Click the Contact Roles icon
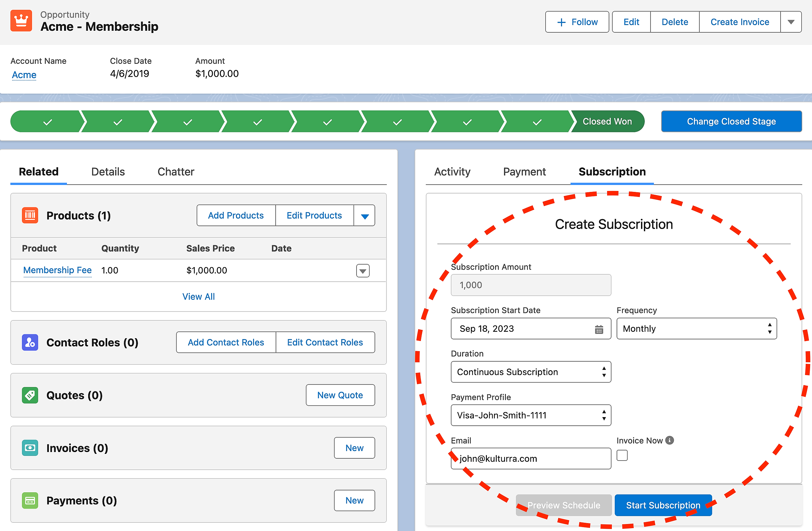The image size is (812, 531). pyautogui.click(x=30, y=342)
